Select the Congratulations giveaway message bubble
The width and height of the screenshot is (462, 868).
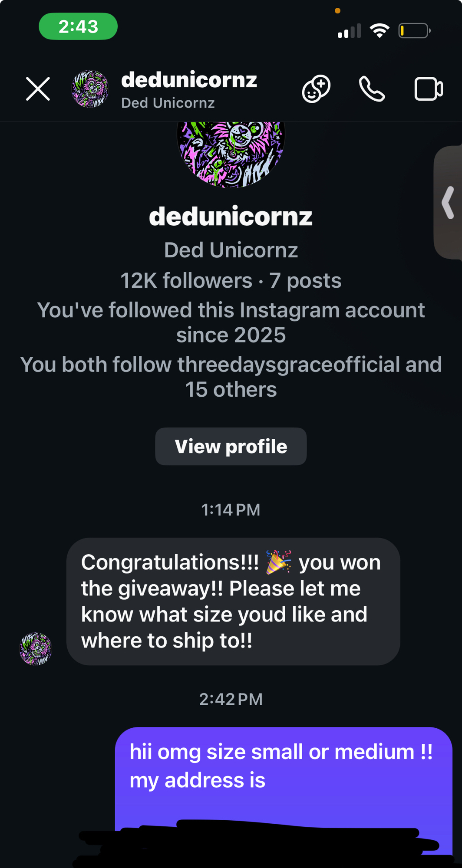[233, 601]
